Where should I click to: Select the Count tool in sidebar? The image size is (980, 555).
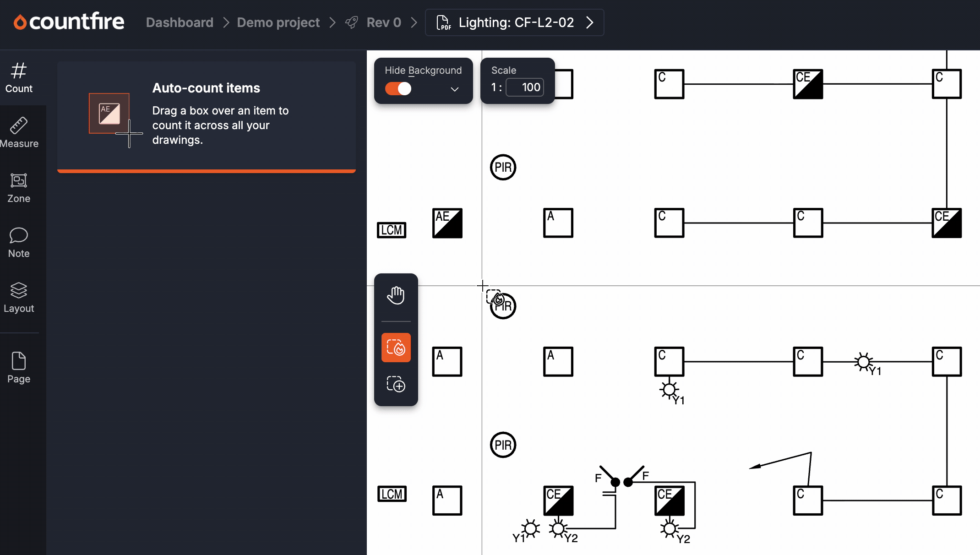[19, 78]
